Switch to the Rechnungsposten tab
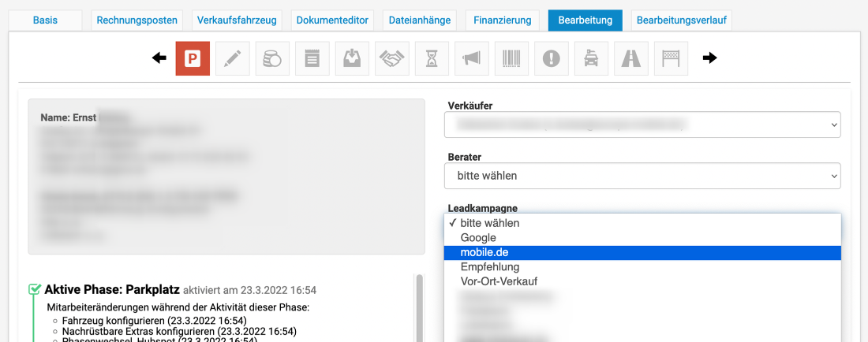868x342 pixels. coord(137,20)
